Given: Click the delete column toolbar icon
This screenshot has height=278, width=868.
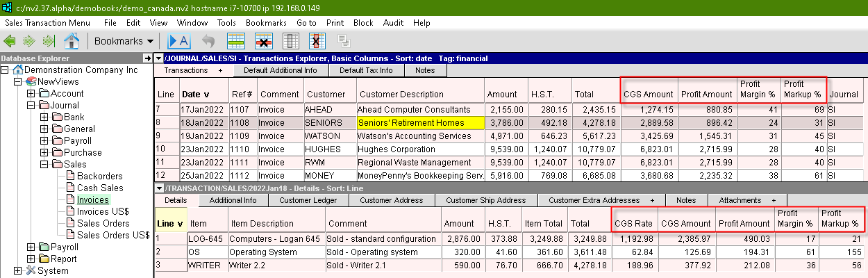Looking at the screenshot, I should [x=317, y=40].
